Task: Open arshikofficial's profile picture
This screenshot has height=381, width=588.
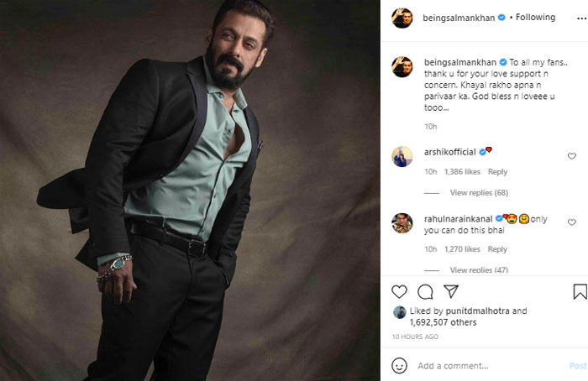Action: [402, 156]
